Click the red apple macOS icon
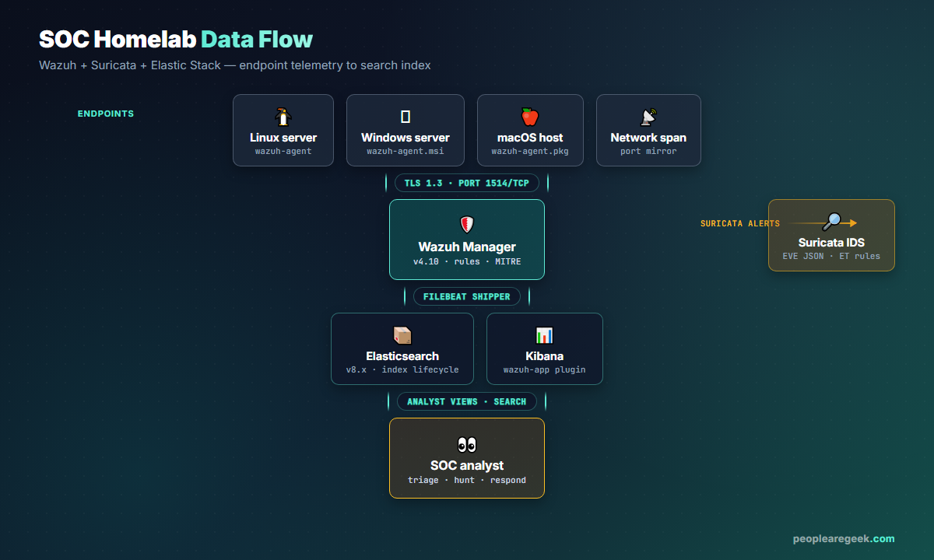The image size is (934, 560). click(x=530, y=117)
